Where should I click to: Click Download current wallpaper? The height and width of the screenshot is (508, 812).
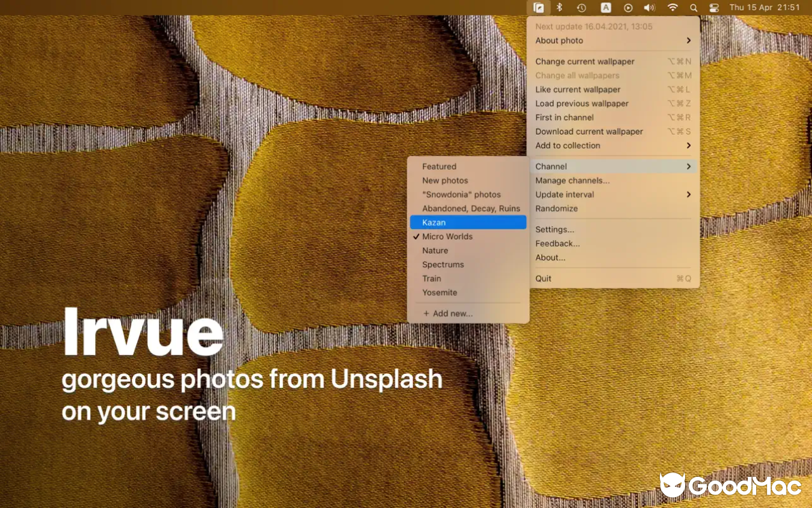(589, 131)
